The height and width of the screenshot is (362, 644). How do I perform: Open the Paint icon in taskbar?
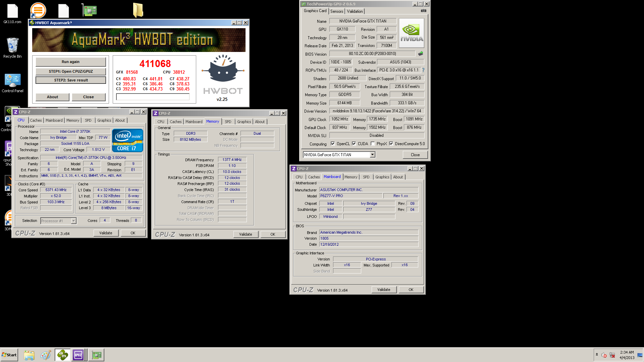(46, 355)
